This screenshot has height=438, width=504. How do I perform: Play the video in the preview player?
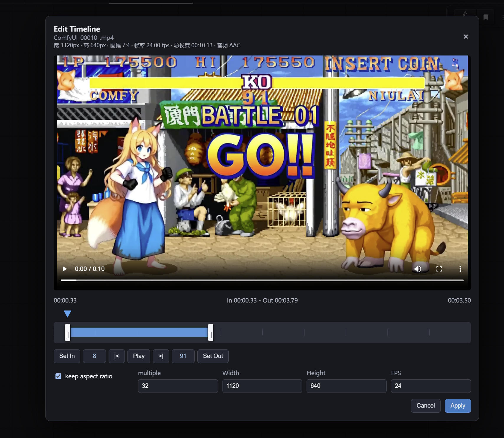tap(65, 269)
